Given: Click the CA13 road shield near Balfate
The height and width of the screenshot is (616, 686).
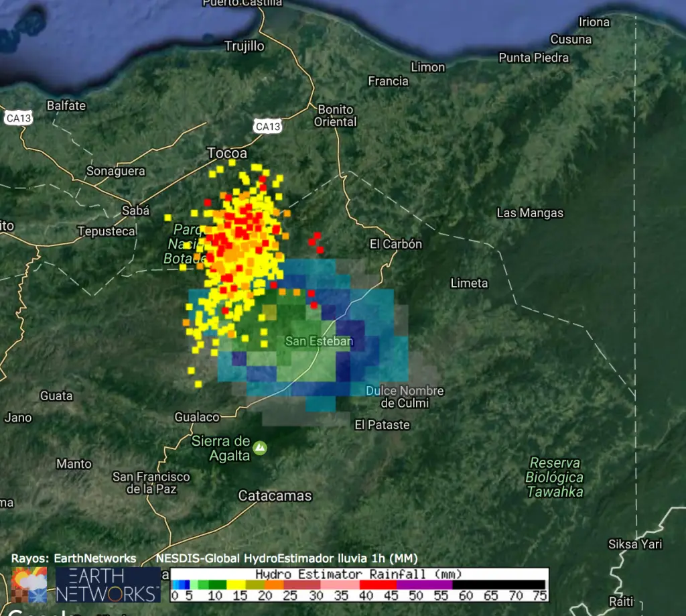Looking at the screenshot, I should click(x=19, y=118).
